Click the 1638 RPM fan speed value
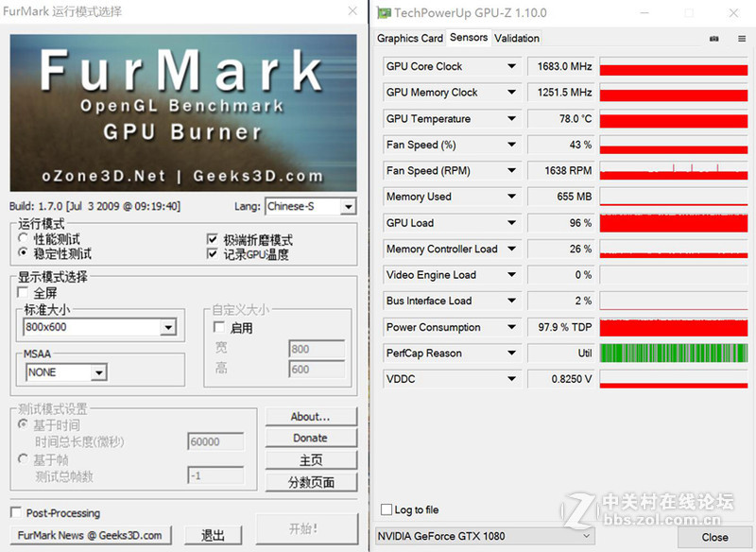This screenshot has width=756, height=552. [561, 171]
